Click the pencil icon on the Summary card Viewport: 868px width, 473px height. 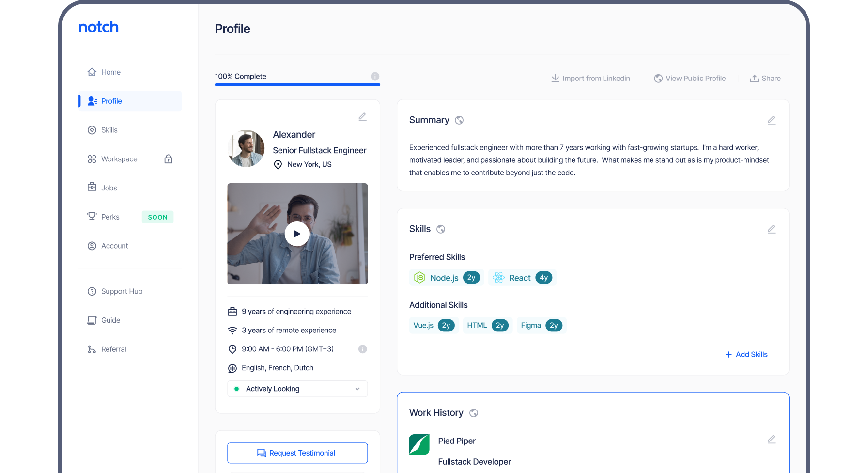(772, 120)
